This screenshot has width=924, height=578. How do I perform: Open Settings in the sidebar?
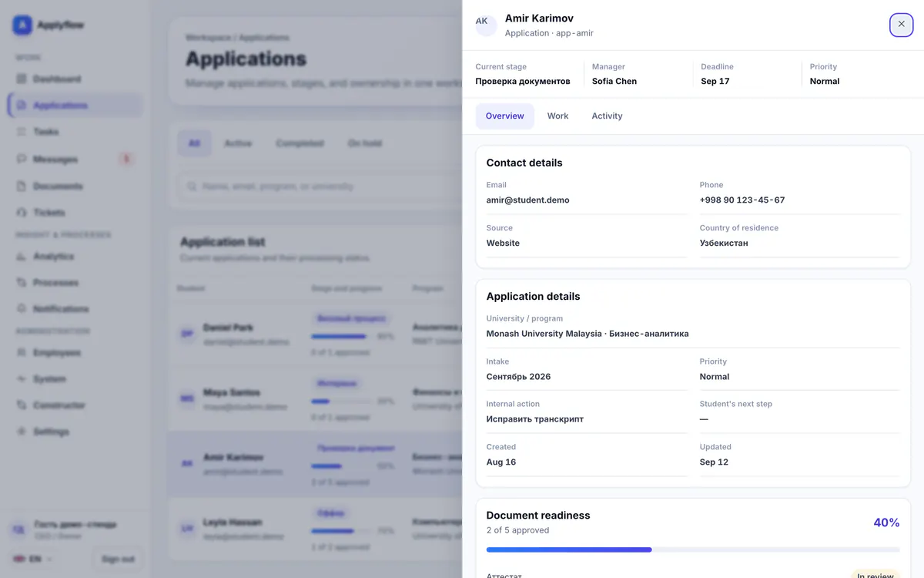[x=75, y=432]
